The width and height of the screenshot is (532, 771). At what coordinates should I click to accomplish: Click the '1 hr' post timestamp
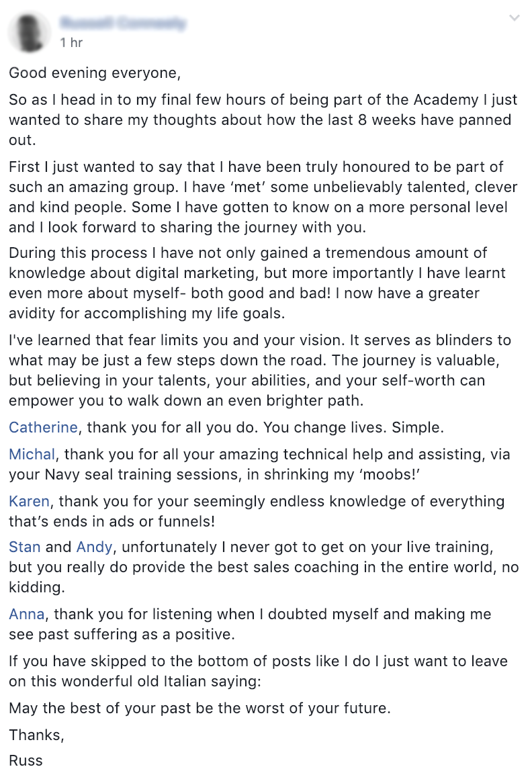point(71,43)
